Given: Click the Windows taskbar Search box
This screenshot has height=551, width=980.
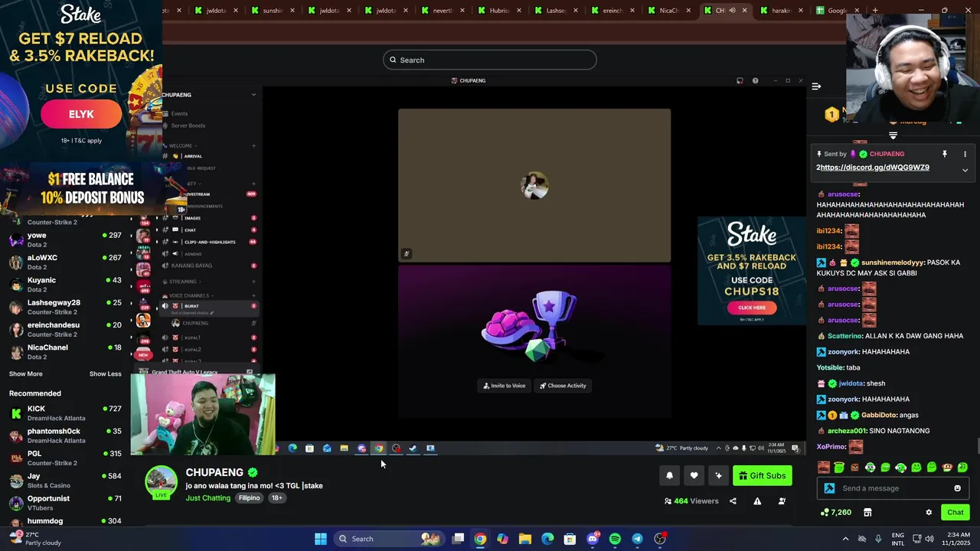Looking at the screenshot, I should (x=389, y=539).
